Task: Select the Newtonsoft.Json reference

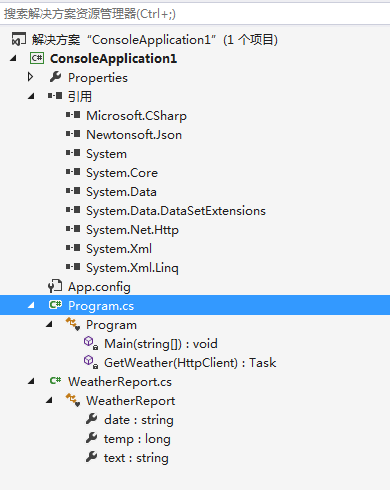Action: [x=134, y=135]
